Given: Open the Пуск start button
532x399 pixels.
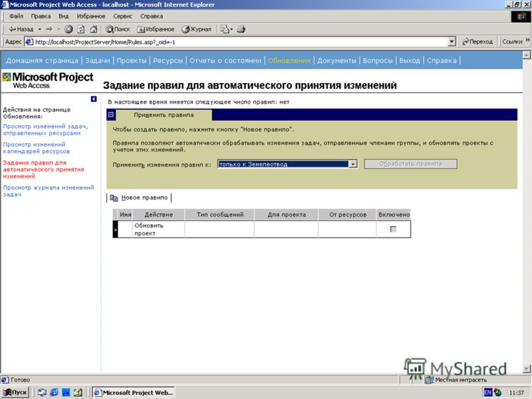Looking at the screenshot, I should click(15, 392).
